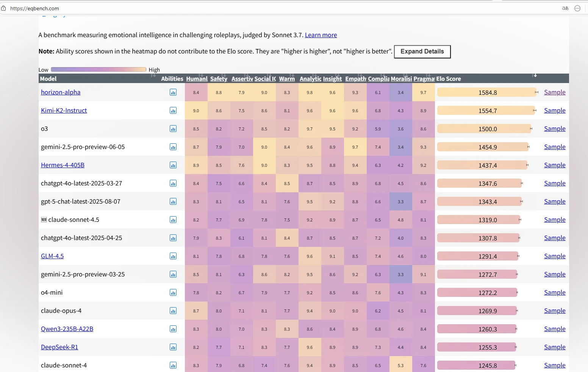Open the Sample link for claude-sonnet-4.5
Screen dimensions: 588x372
(555, 220)
